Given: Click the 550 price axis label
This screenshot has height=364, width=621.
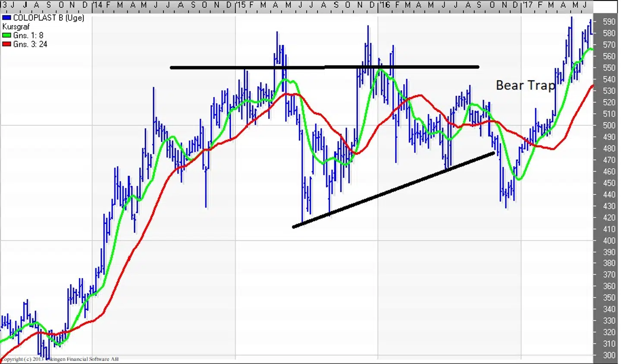Looking at the screenshot, I should pos(609,68).
